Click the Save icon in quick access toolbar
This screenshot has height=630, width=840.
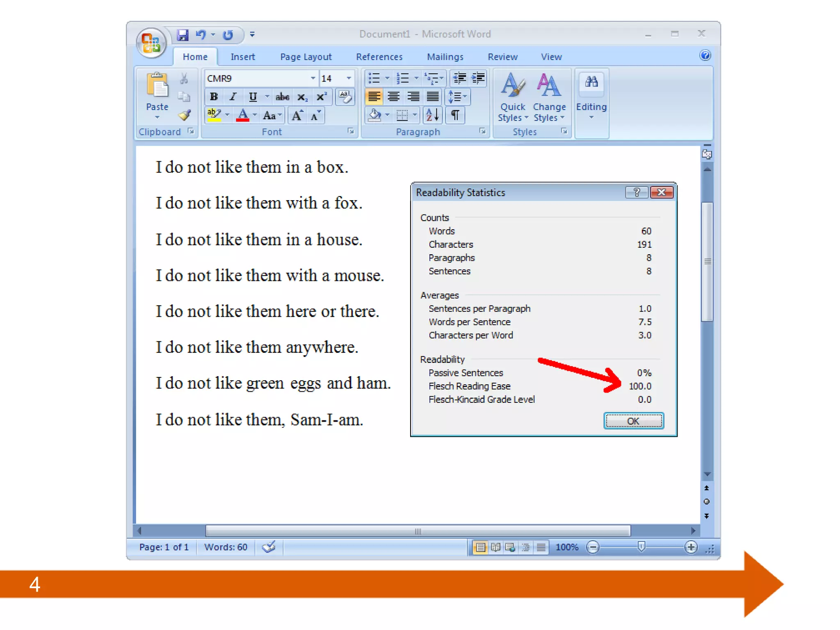click(183, 35)
